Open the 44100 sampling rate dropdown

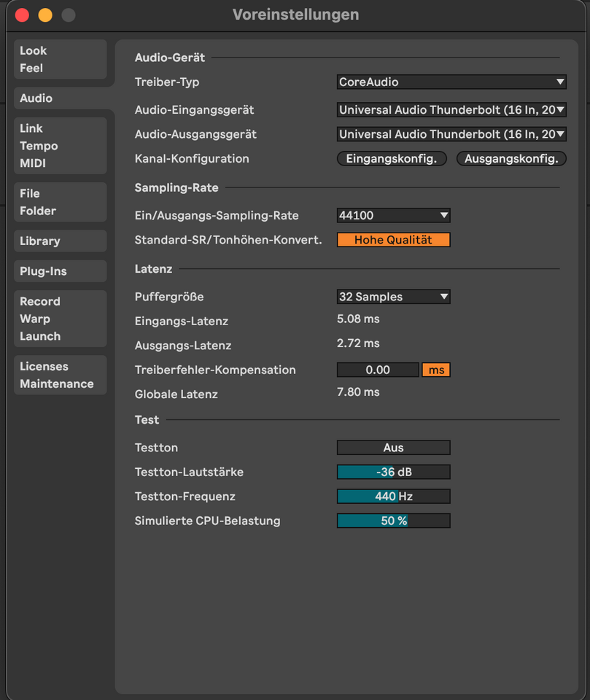point(394,216)
